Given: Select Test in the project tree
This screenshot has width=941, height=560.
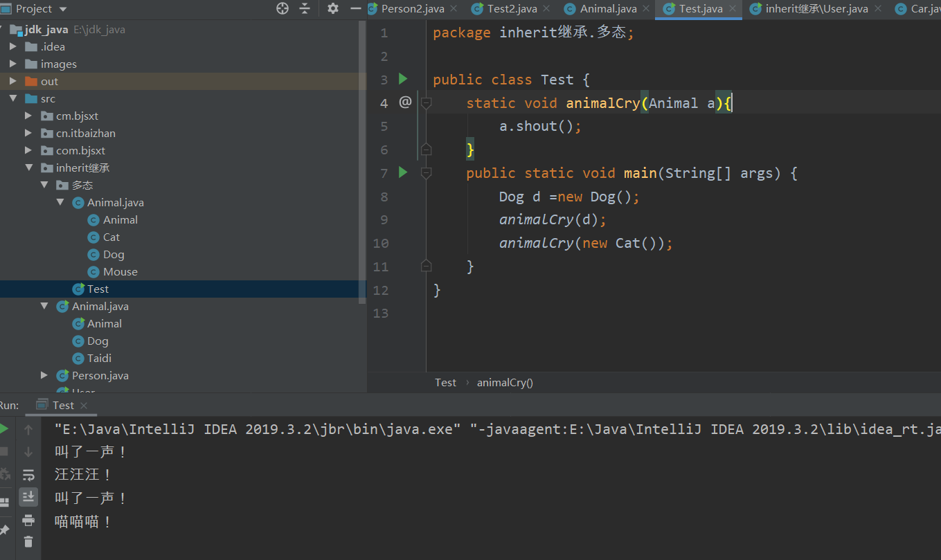Looking at the screenshot, I should click(x=98, y=289).
